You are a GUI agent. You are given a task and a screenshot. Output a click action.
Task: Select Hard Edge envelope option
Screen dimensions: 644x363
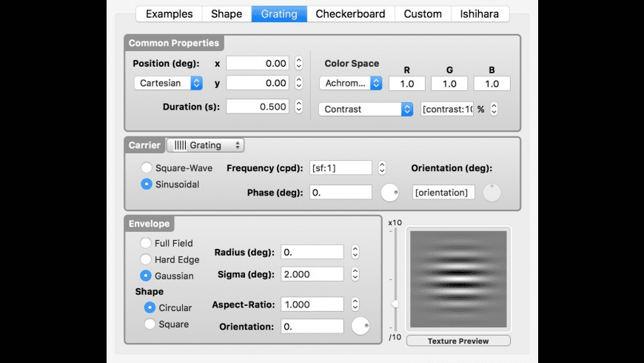(147, 259)
